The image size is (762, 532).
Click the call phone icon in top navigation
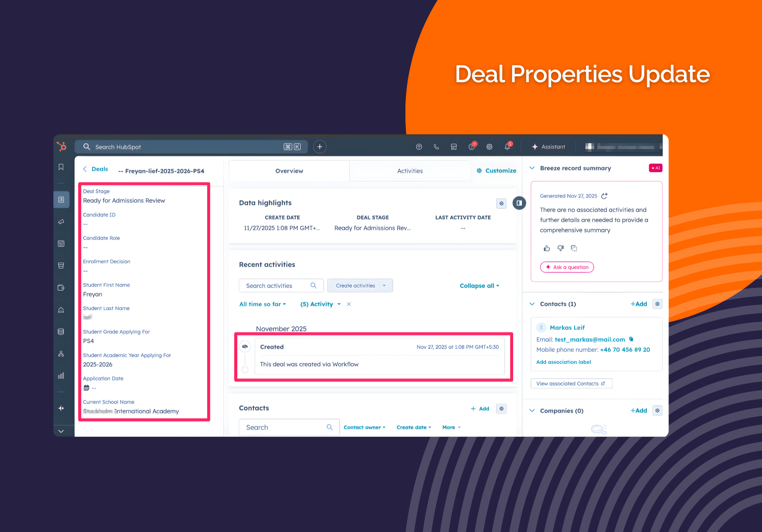tap(436, 147)
